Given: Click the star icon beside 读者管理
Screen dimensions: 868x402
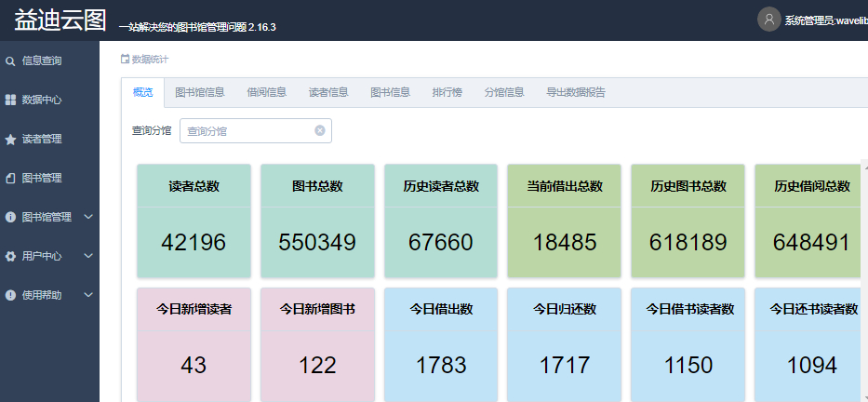Looking at the screenshot, I should [x=10, y=140].
